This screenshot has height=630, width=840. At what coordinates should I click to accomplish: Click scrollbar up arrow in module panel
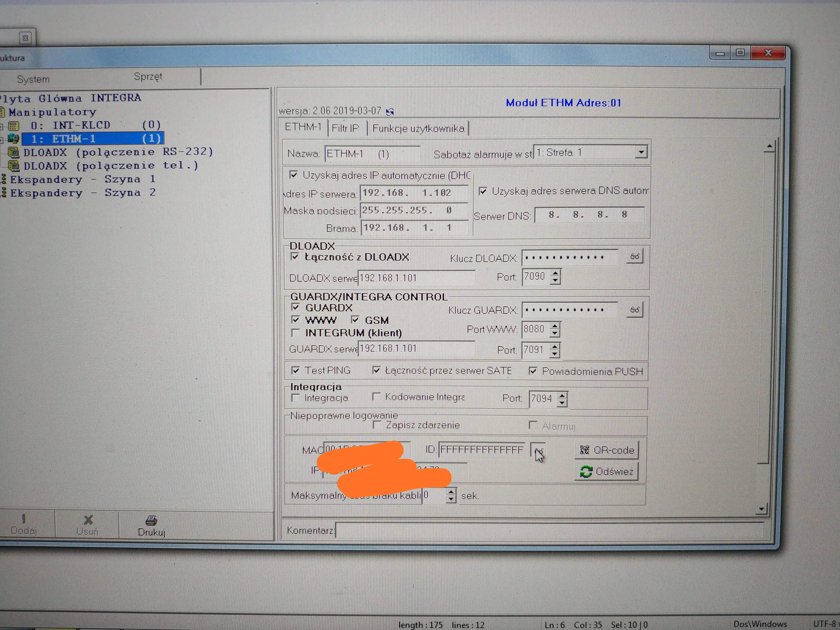[769, 146]
